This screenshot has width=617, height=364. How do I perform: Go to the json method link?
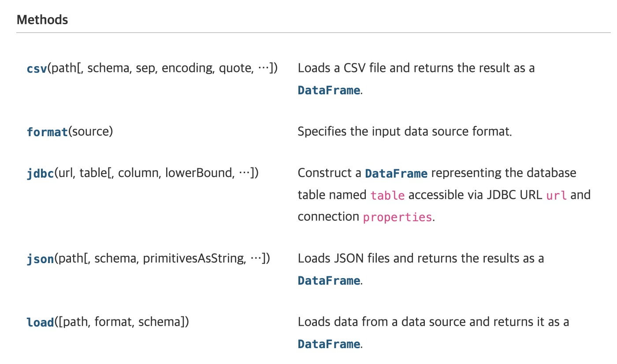(40, 259)
